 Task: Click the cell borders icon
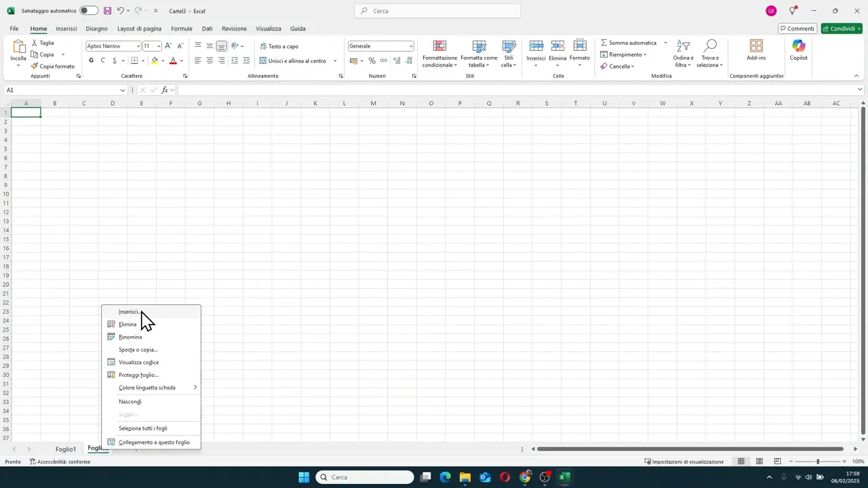pyautogui.click(x=134, y=60)
